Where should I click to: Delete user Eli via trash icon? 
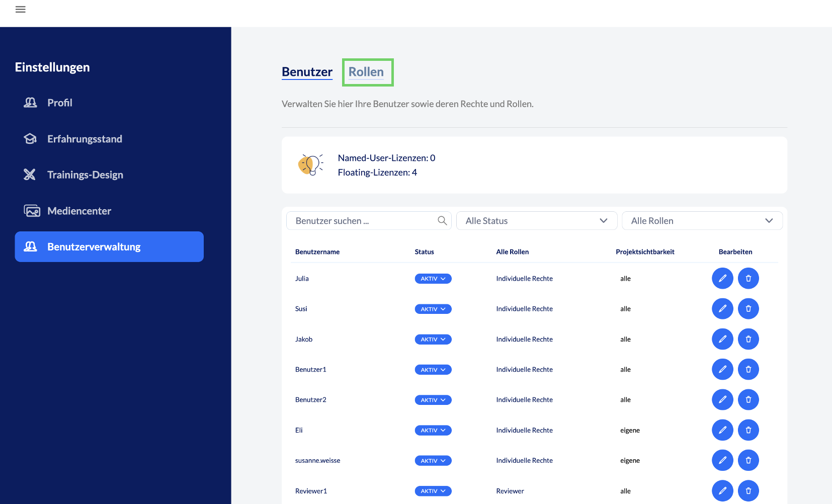[x=748, y=430]
